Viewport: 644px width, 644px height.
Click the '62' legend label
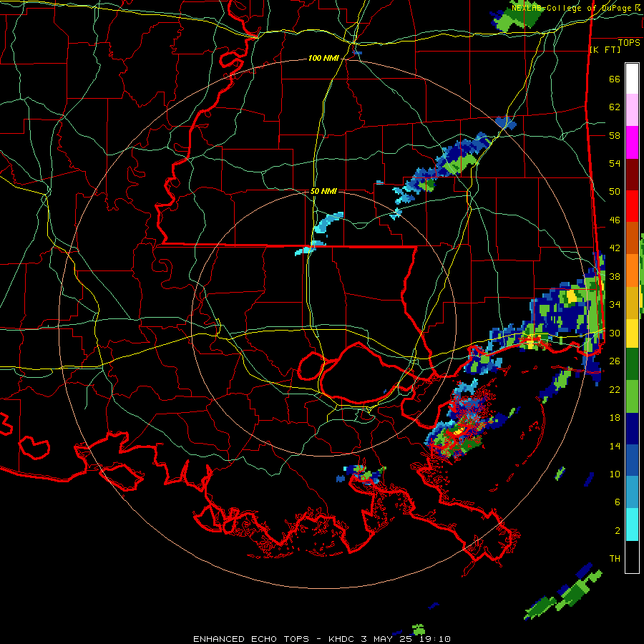click(615, 107)
